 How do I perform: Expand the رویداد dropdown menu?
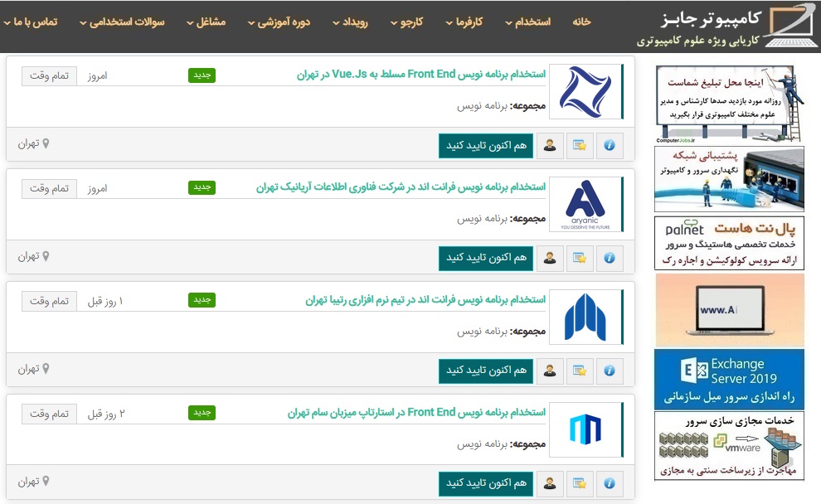[x=350, y=22]
